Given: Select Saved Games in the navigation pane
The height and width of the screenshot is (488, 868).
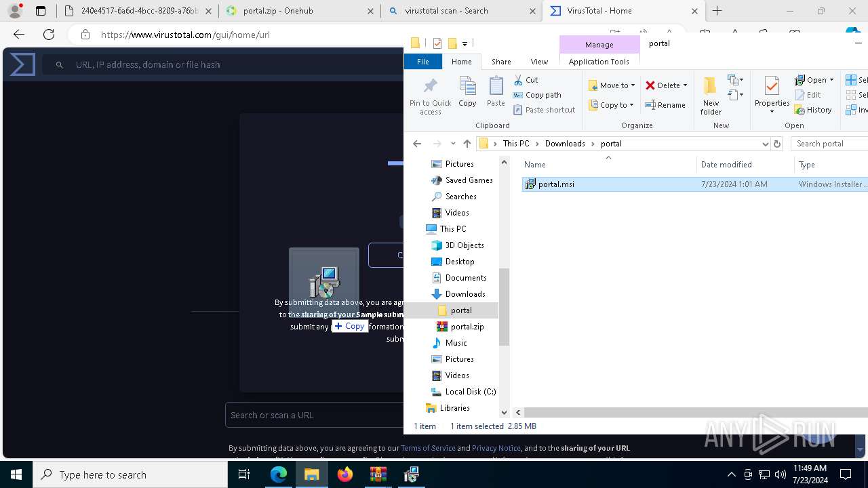Looking at the screenshot, I should (x=469, y=180).
